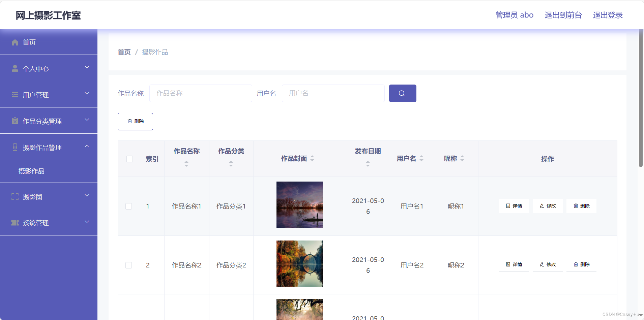Image resolution: width=644 pixels, height=320 pixels.
Task: Click the person icon for 个人中心
Action: pos(15,68)
